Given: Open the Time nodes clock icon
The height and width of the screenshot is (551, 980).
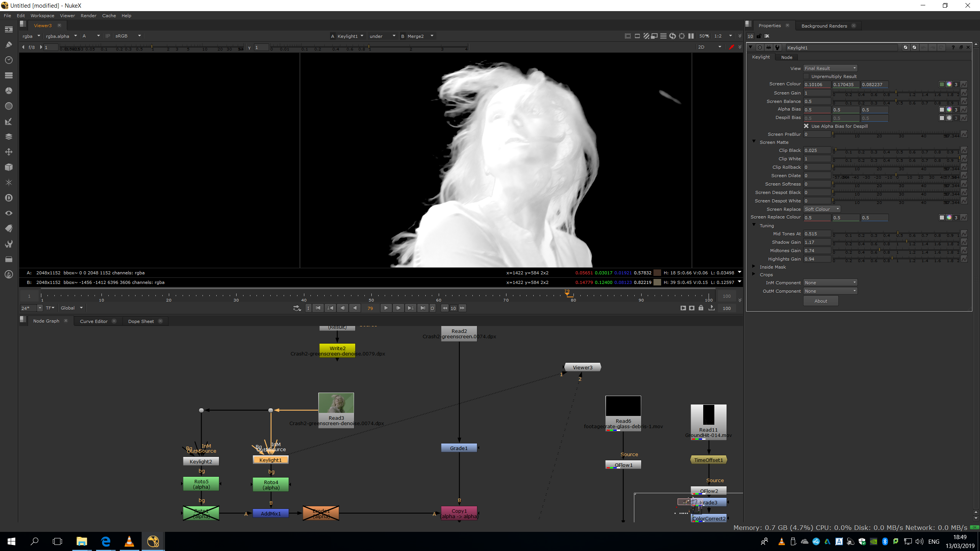Looking at the screenshot, I should tap(8, 60).
